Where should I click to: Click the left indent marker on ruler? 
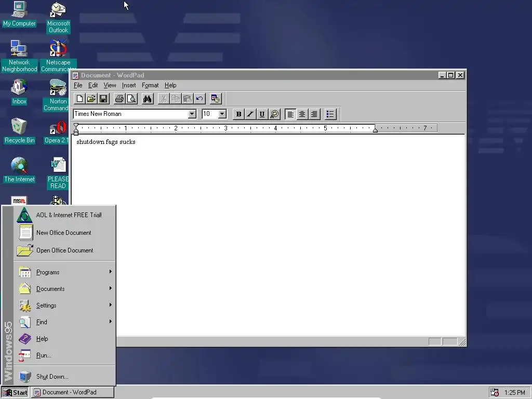point(76,129)
